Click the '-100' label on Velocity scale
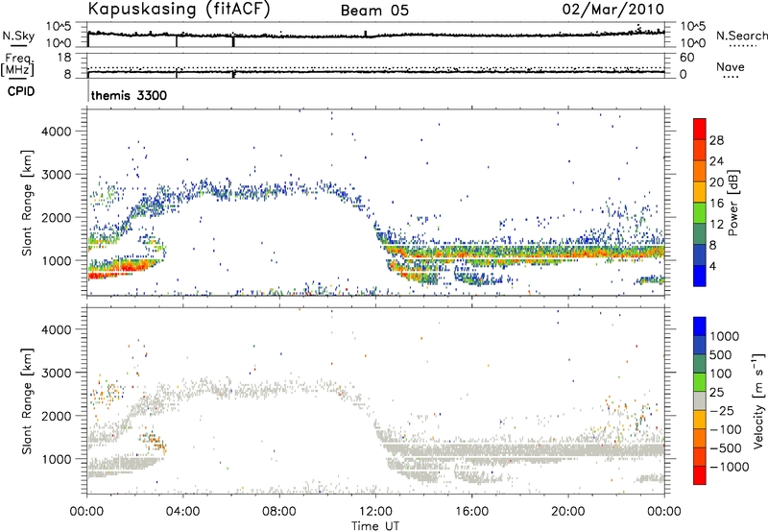Viewport: 768px width, 532px height. pyautogui.click(x=726, y=429)
